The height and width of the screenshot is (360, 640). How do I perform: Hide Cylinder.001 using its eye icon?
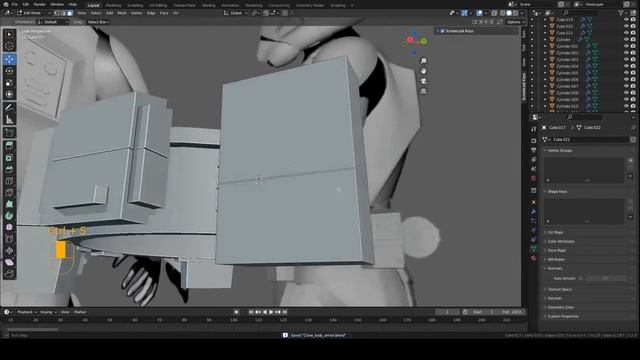(x=626, y=46)
